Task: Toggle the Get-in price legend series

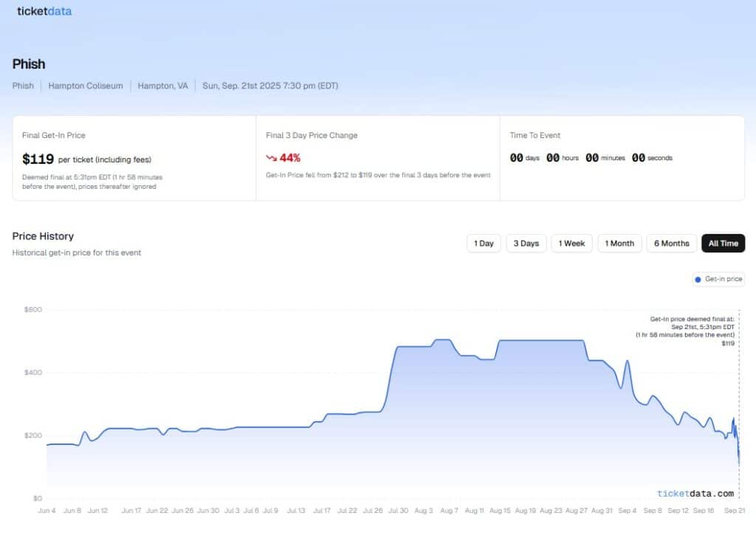Action: (718, 280)
